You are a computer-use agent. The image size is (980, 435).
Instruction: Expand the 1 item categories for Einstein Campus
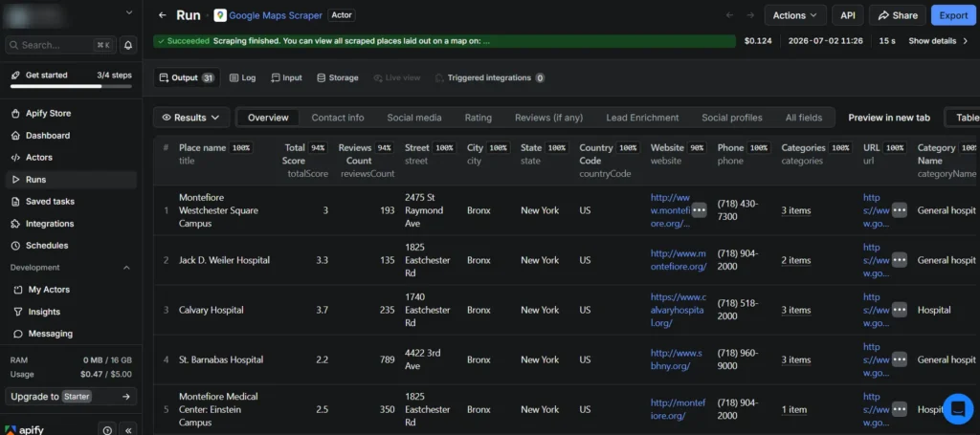click(793, 410)
